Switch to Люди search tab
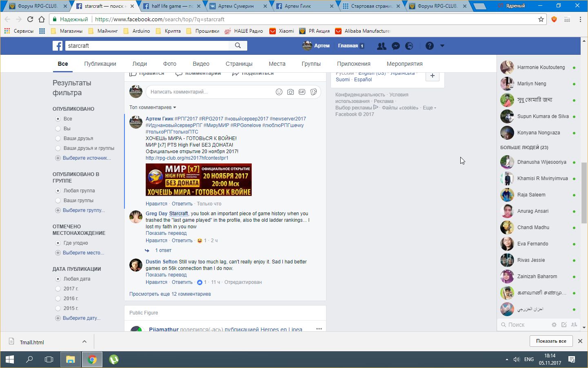The width and height of the screenshot is (588, 368). click(140, 64)
